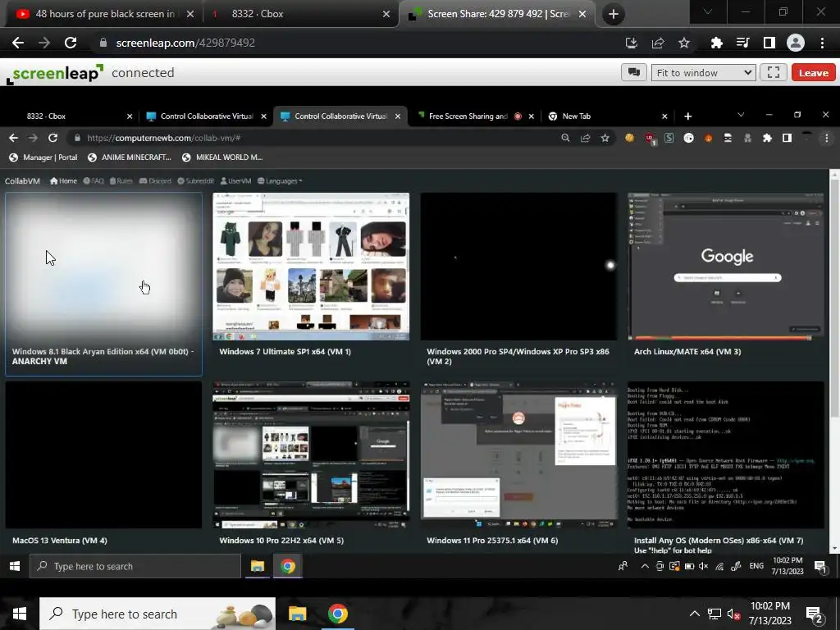Open the Fit to window dropdown
This screenshot has height=630, width=840.
[703, 72]
